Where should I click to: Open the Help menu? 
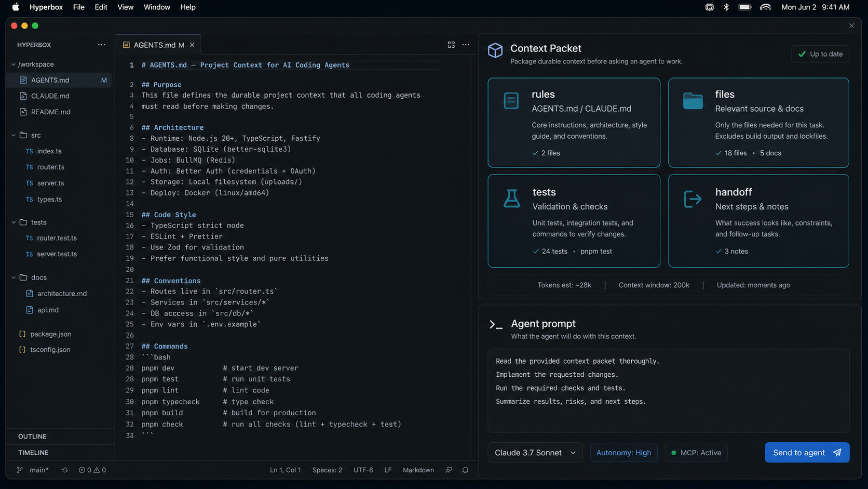pyautogui.click(x=188, y=7)
